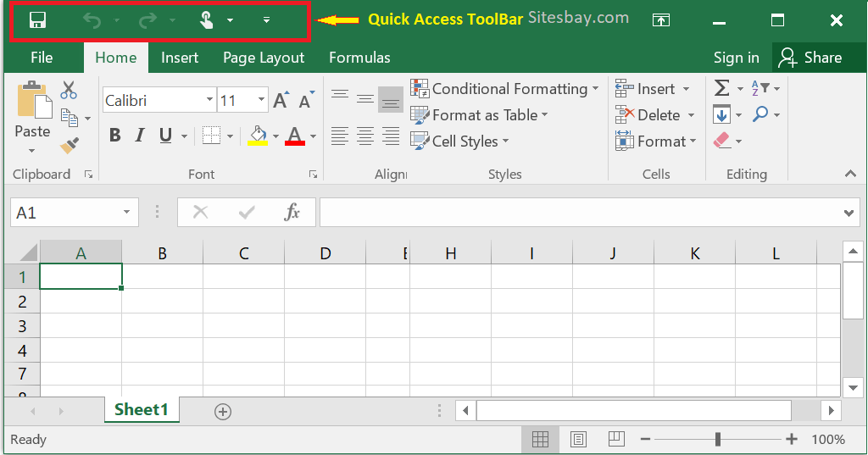The image size is (868, 455).
Task: Switch to the Home tab
Action: point(115,58)
